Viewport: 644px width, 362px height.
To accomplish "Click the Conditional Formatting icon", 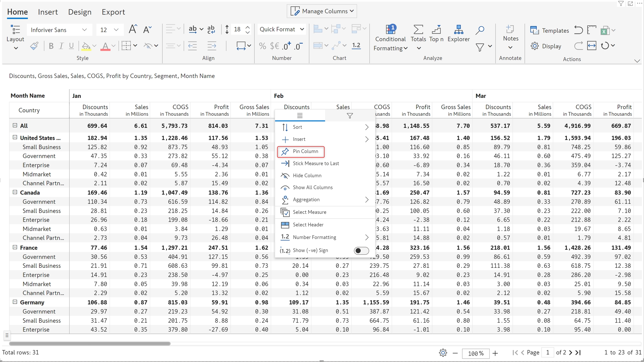I will pos(390,29).
